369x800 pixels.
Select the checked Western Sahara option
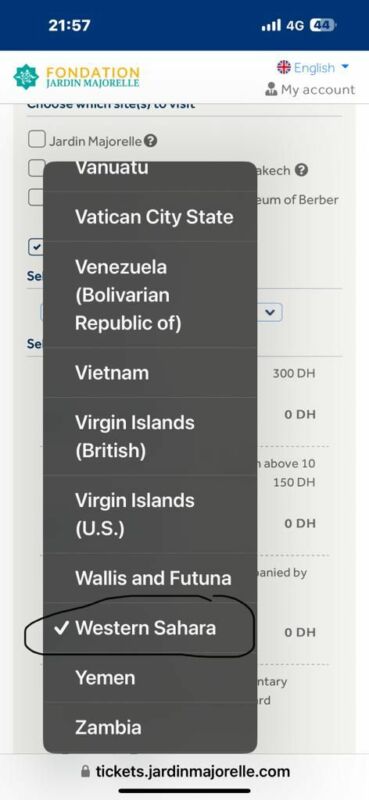[150, 628]
